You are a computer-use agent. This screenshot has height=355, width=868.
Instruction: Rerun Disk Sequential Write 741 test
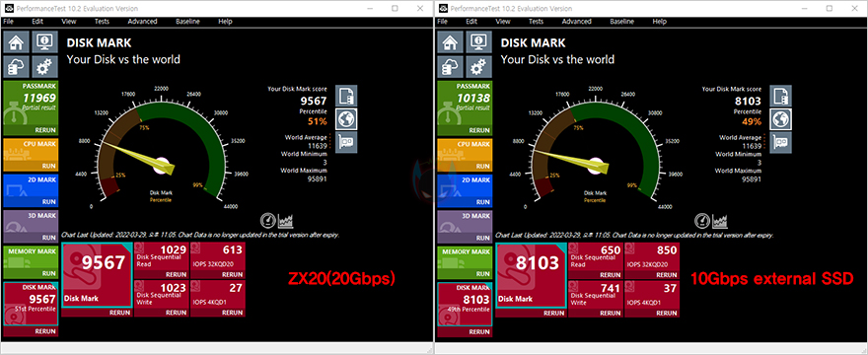click(x=610, y=313)
